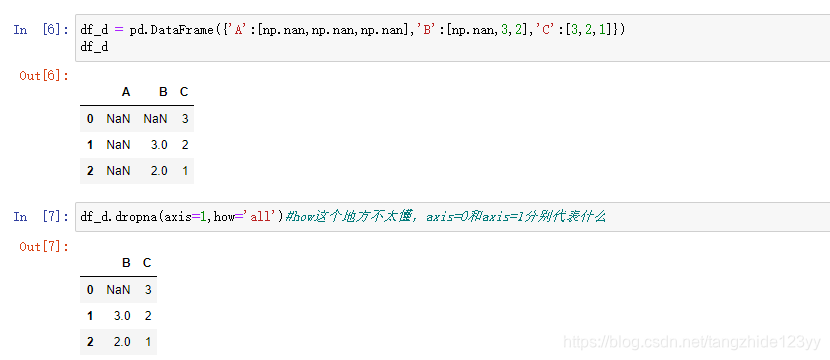Click the 'In [6]:' prompt label

coord(41,30)
